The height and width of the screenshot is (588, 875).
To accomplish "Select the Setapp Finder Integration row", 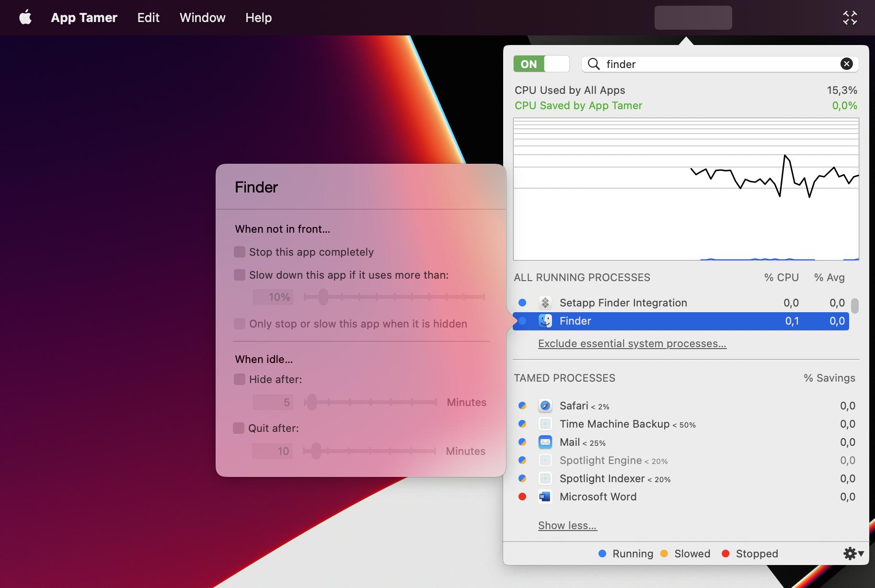I will click(x=681, y=303).
